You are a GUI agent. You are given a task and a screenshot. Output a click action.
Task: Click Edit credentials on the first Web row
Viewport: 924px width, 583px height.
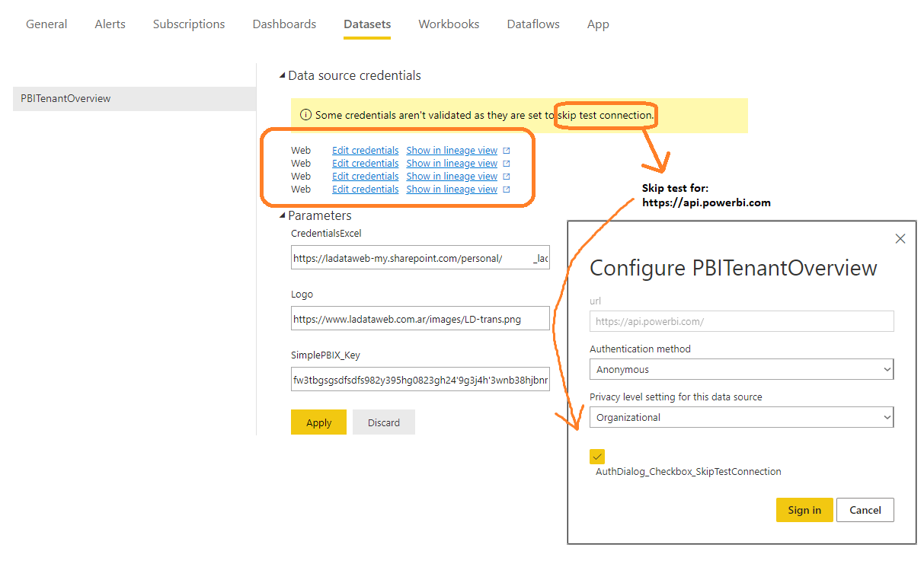tap(365, 151)
